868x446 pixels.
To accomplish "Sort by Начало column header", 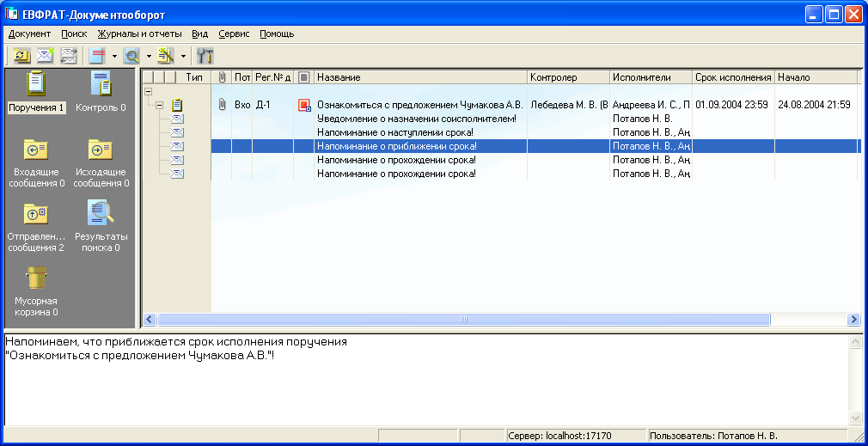I will point(816,77).
